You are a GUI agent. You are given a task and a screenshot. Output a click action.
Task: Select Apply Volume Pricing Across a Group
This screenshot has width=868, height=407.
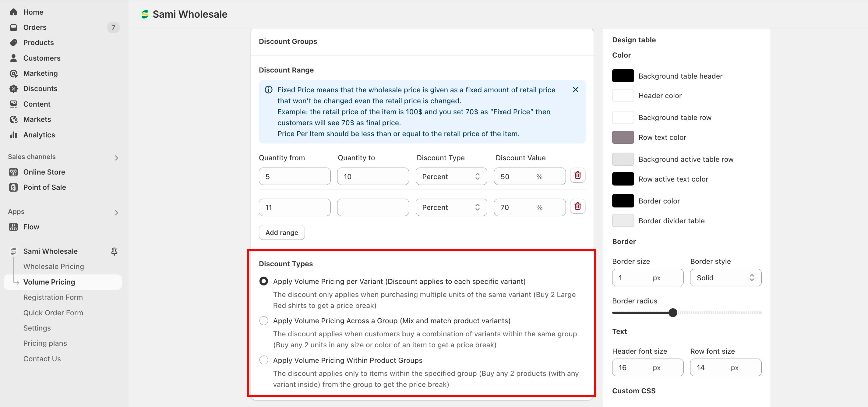(x=263, y=321)
